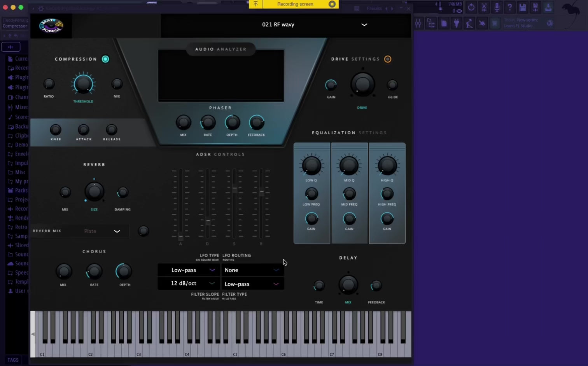Click the plugin window gear icon
The image size is (588, 366).
tap(41, 8)
